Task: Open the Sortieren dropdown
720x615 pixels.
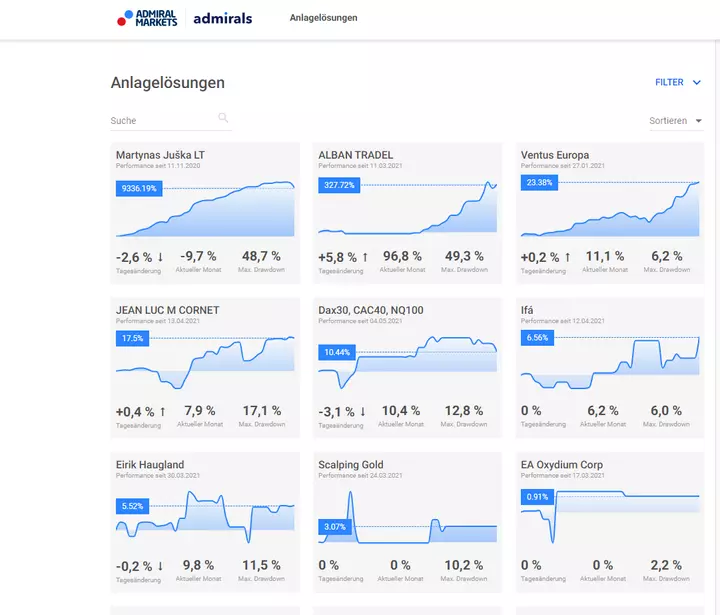Action: (676, 121)
